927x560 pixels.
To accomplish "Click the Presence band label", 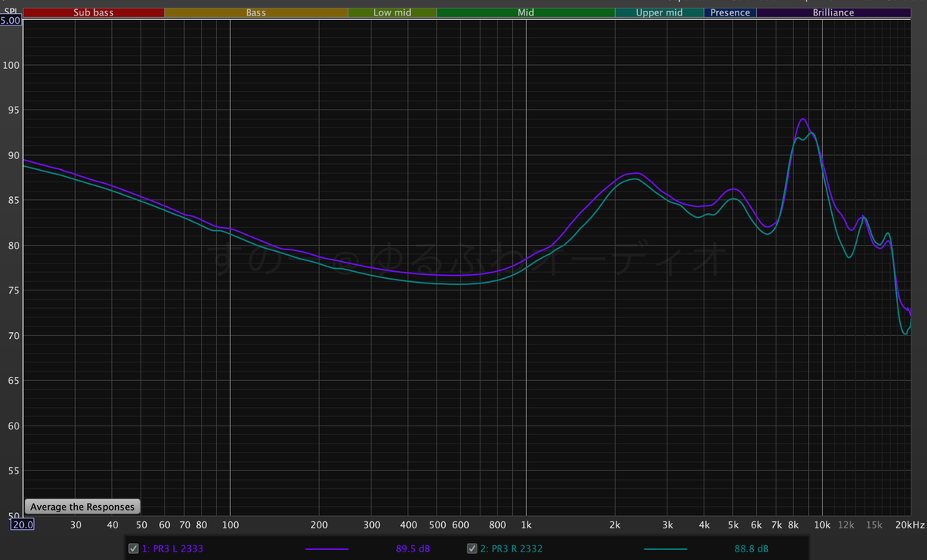I will coord(730,12).
